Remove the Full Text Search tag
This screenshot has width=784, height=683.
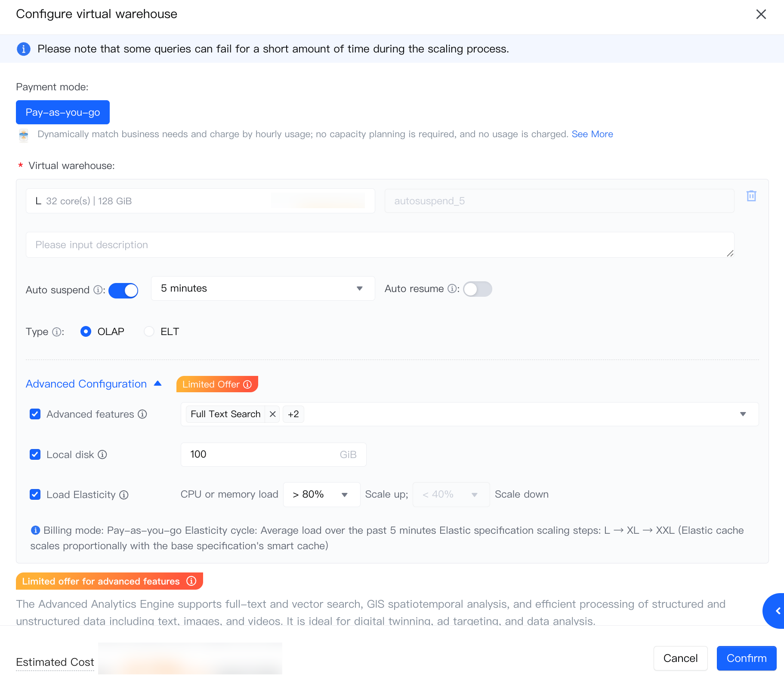(272, 414)
